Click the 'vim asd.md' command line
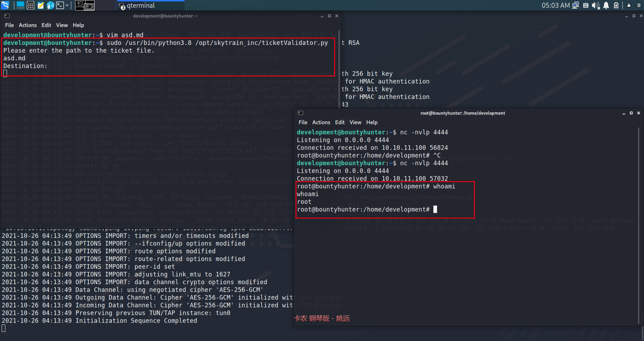This screenshot has width=644, height=341. [x=73, y=35]
